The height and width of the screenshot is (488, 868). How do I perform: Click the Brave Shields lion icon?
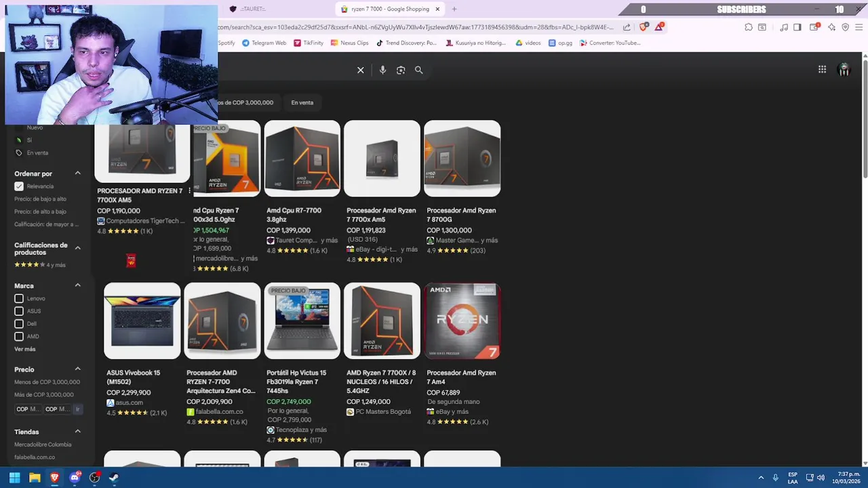coord(644,27)
